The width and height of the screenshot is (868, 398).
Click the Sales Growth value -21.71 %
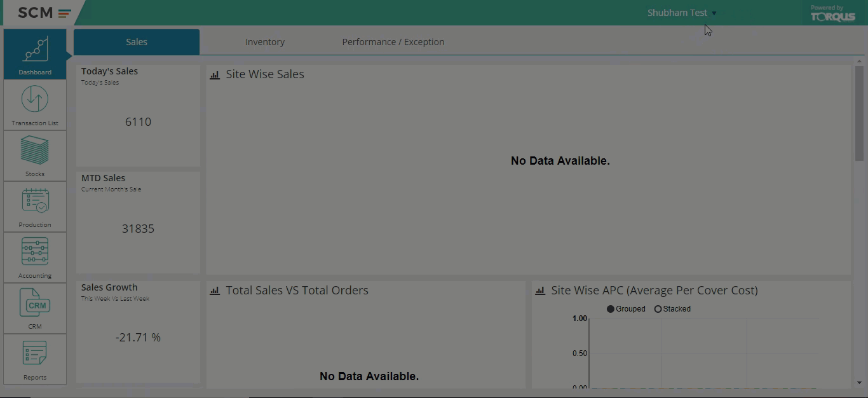(138, 338)
